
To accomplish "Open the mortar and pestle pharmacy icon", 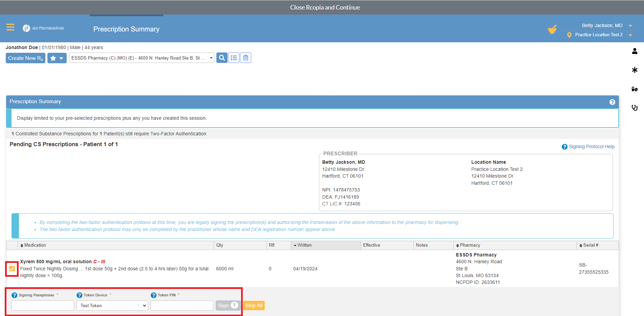I will tap(552, 29).
